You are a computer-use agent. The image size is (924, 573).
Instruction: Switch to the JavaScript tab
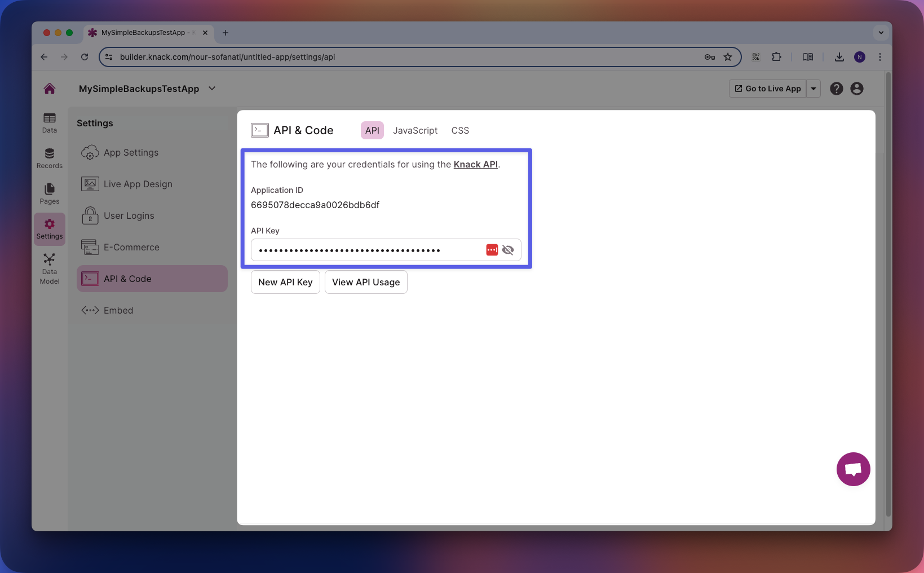(415, 130)
